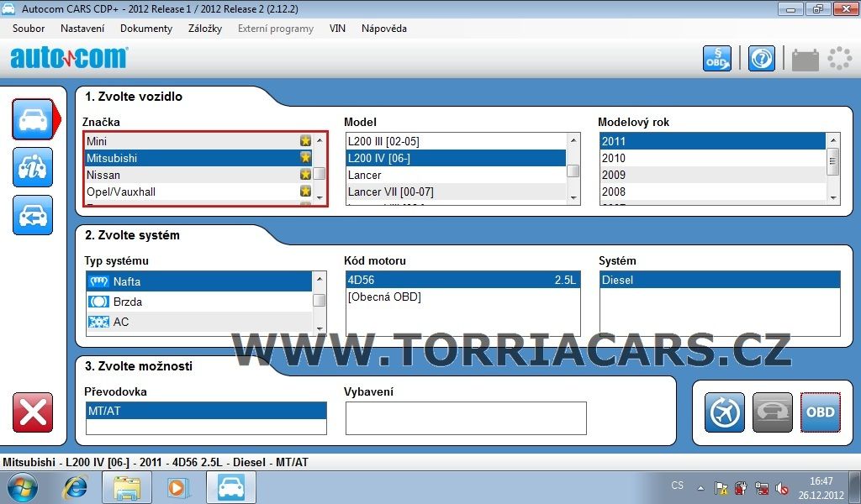The height and width of the screenshot is (504, 861).
Task: Select model L200 IV [06-]
Action: pyautogui.click(x=456, y=158)
